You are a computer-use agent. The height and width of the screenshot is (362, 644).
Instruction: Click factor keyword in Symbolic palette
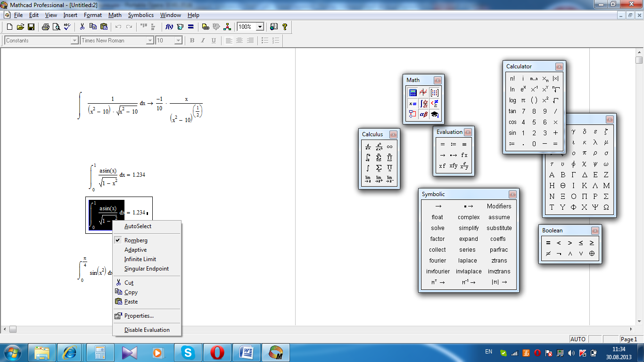[438, 239]
